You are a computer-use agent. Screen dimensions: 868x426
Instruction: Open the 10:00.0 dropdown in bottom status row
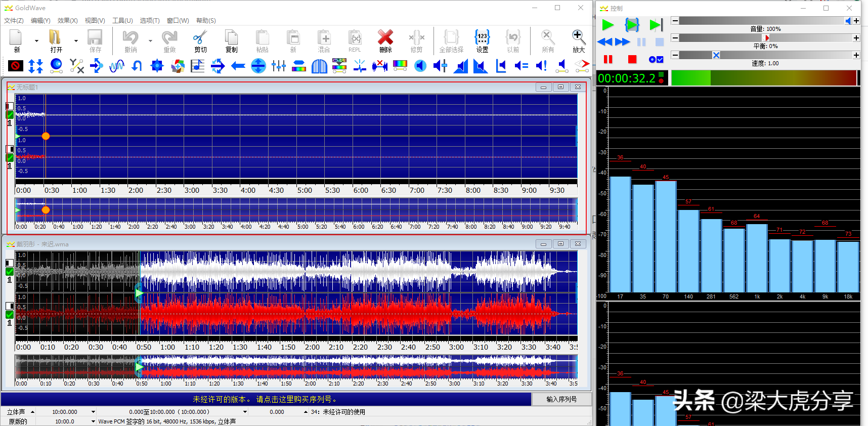click(93, 421)
